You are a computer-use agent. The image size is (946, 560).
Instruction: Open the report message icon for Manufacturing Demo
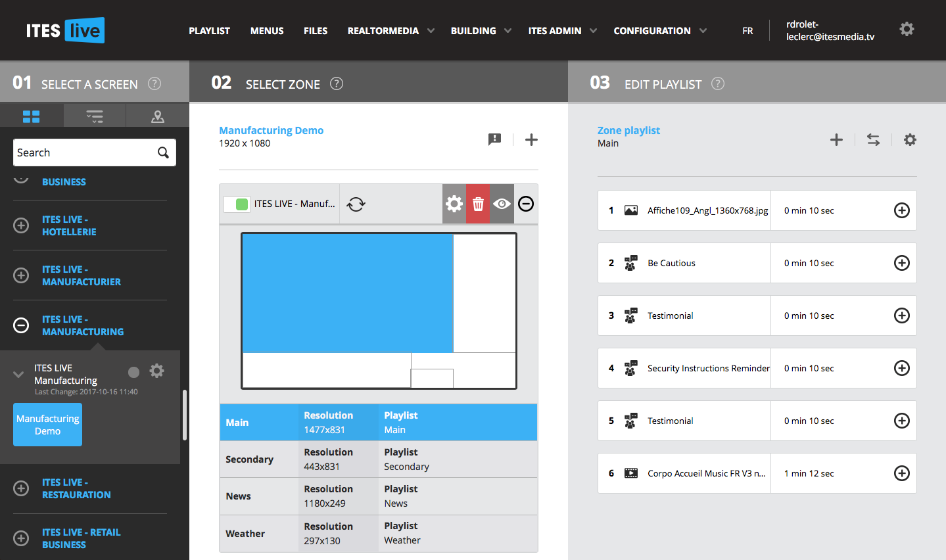coord(494,139)
